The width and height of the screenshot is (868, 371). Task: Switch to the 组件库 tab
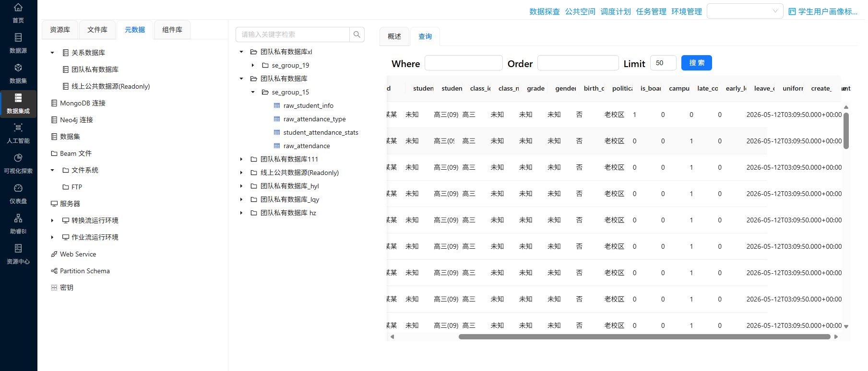coord(172,30)
